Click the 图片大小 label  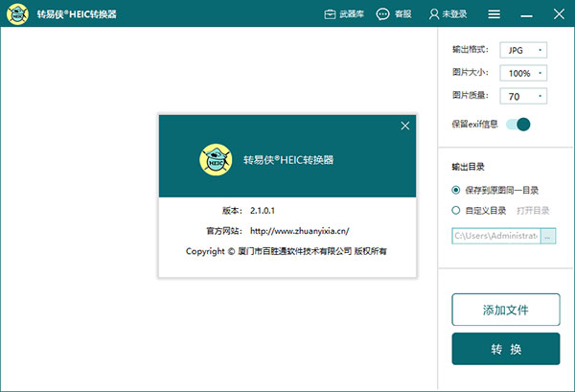(471, 72)
